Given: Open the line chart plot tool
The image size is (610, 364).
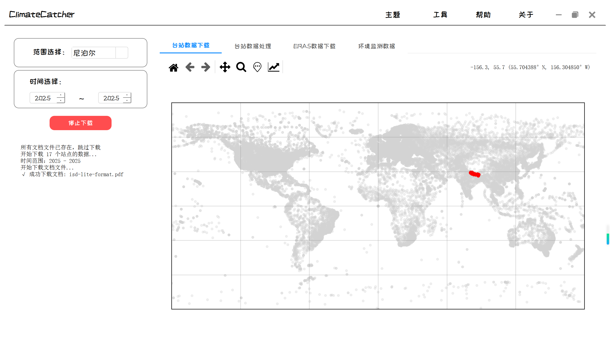Looking at the screenshot, I should 273,67.
